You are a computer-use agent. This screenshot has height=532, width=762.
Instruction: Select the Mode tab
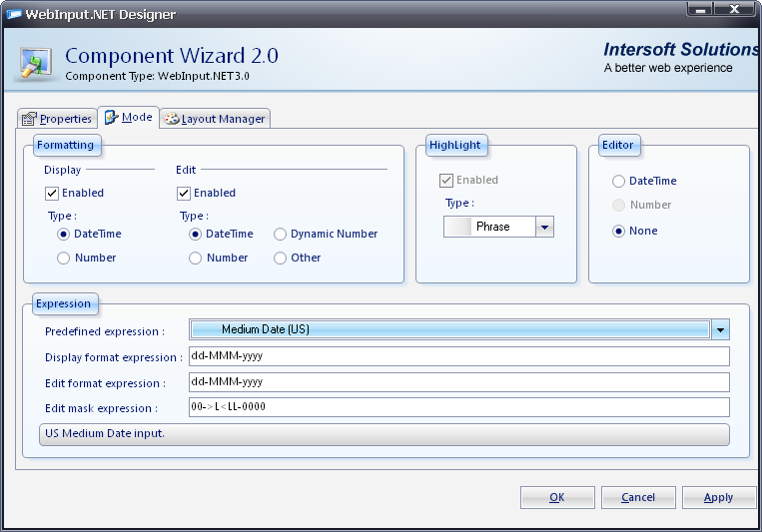pyautogui.click(x=128, y=118)
